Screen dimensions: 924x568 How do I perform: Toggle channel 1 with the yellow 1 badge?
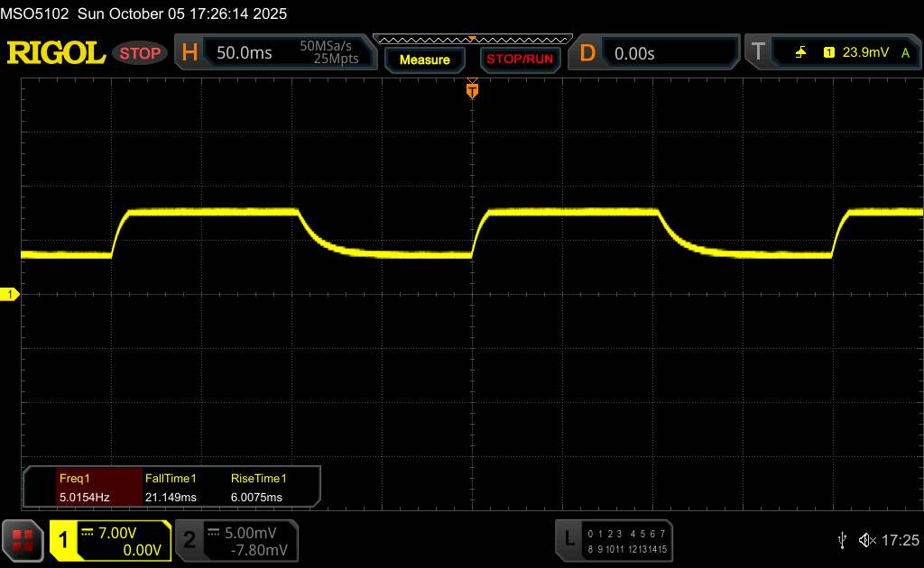64,540
